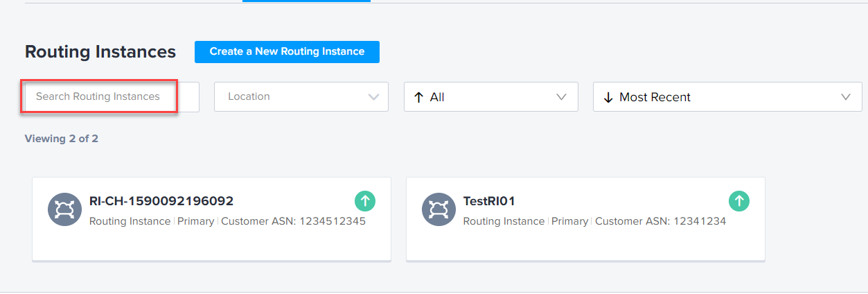Open the RI-CH-1590092196092 title link

tap(161, 201)
